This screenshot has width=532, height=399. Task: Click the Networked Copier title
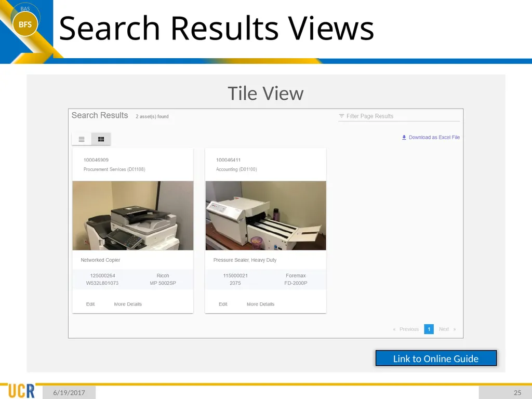[x=100, y=260]
